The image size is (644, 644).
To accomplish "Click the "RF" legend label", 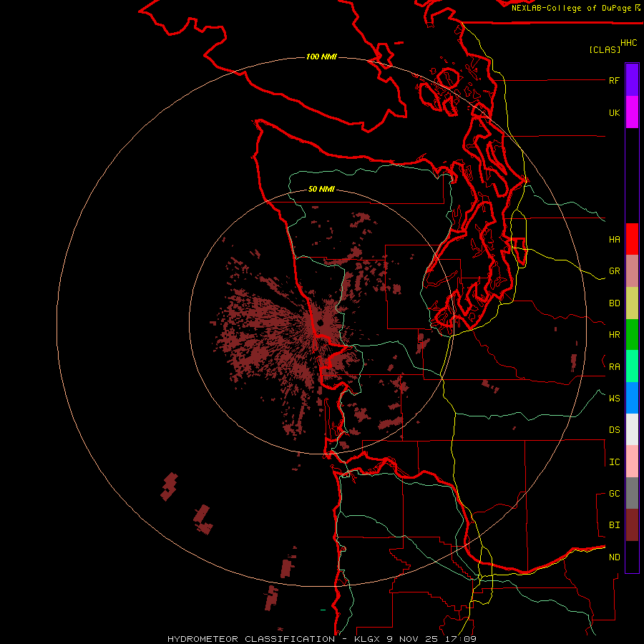I will click(x=614, y=80).
